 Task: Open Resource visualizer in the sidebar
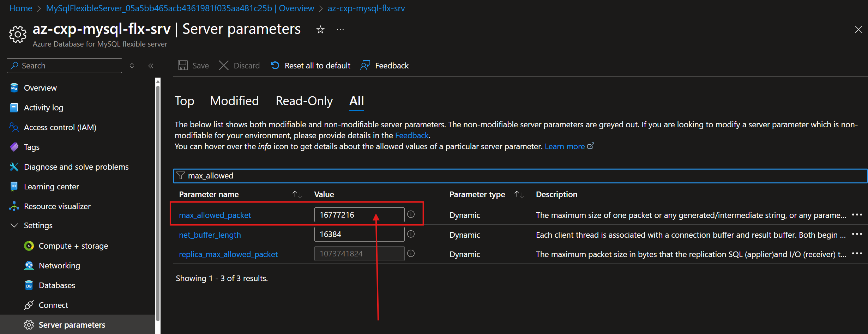point(57,206)
